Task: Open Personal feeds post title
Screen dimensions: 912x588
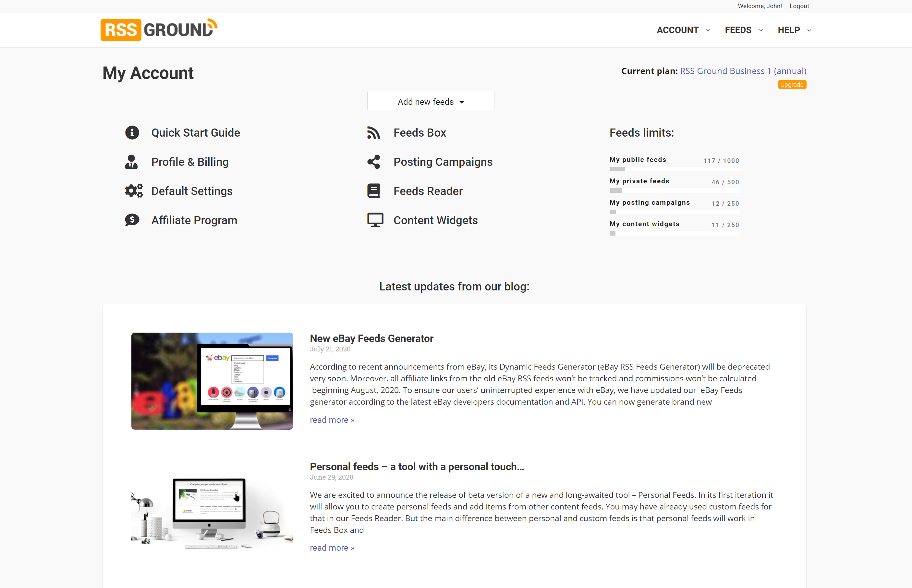Action: pyautogui.click(x=417, y=467)
